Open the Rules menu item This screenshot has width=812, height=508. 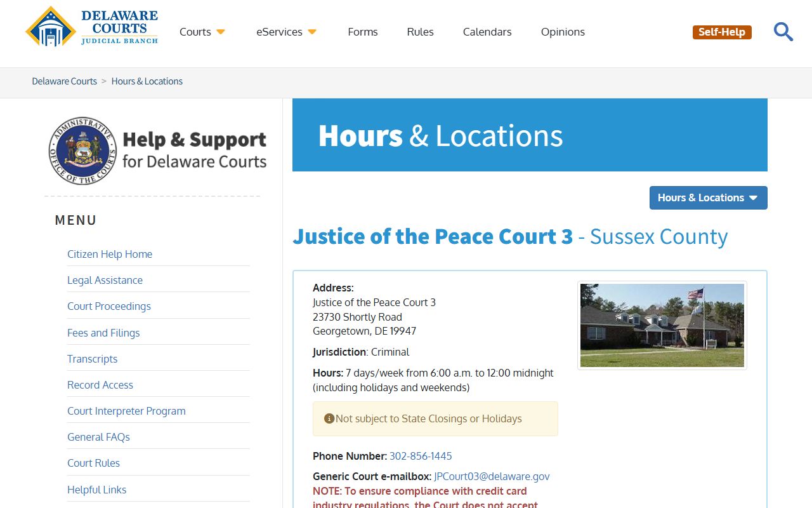(x=421, y=32)
